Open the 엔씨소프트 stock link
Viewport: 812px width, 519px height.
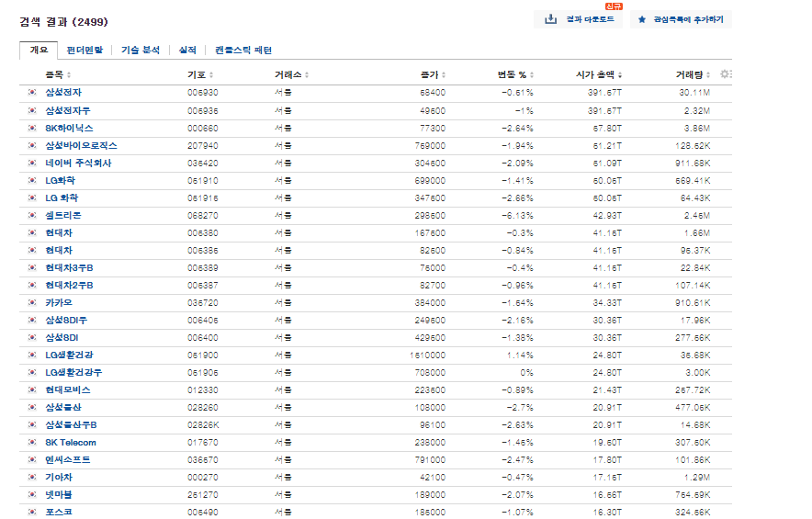click(68, 460)
